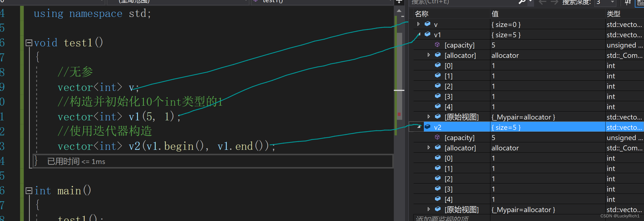Click the '已用时间 <= 1ms' perf tip
This screenshot has width=644, height=221.
coord(76,162)
